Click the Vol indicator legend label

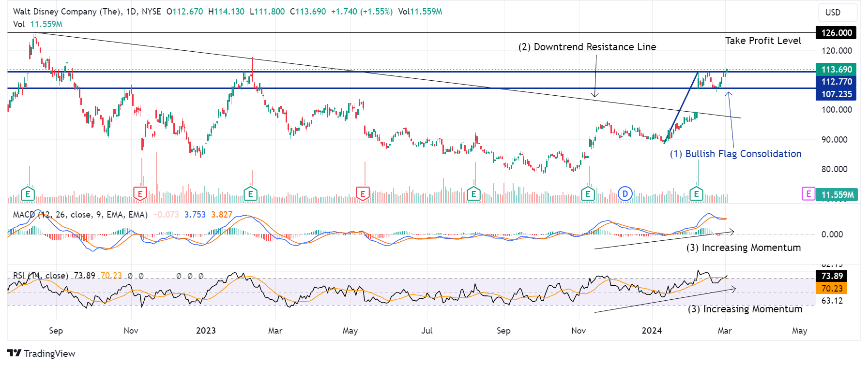(18, 24)
